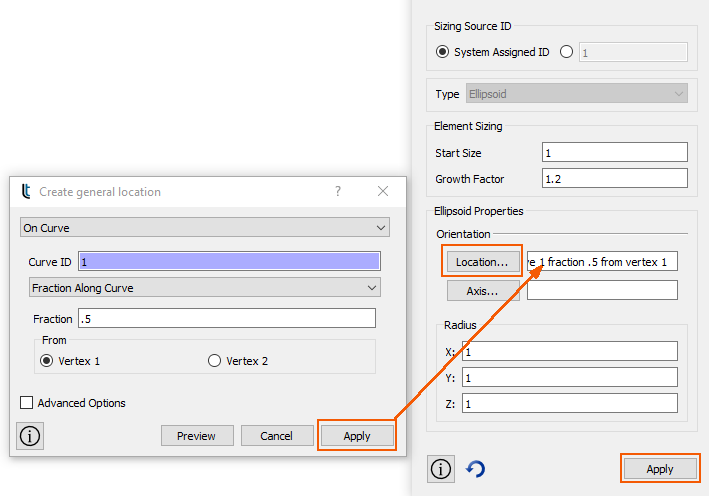Open the Type Ellipsoid dropdown

click(576, 94)
